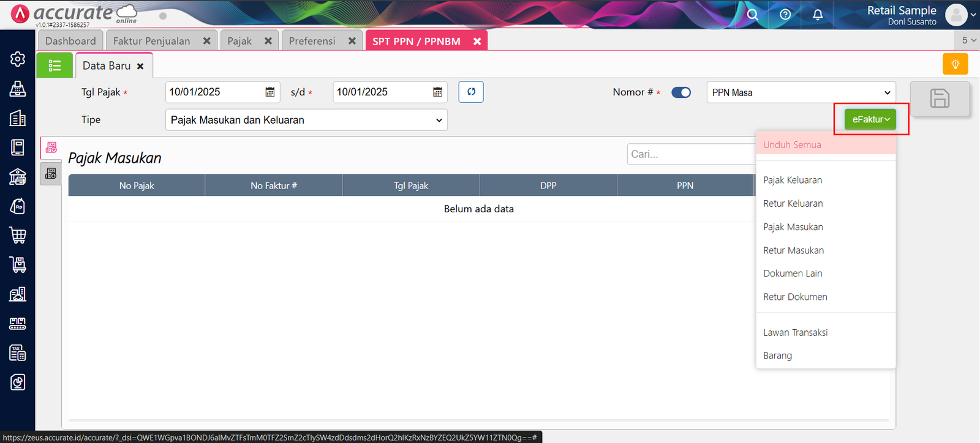Click the save floppy disk icon
The width and height of the screenshot is (980, 443).
[x=940, y=99]
